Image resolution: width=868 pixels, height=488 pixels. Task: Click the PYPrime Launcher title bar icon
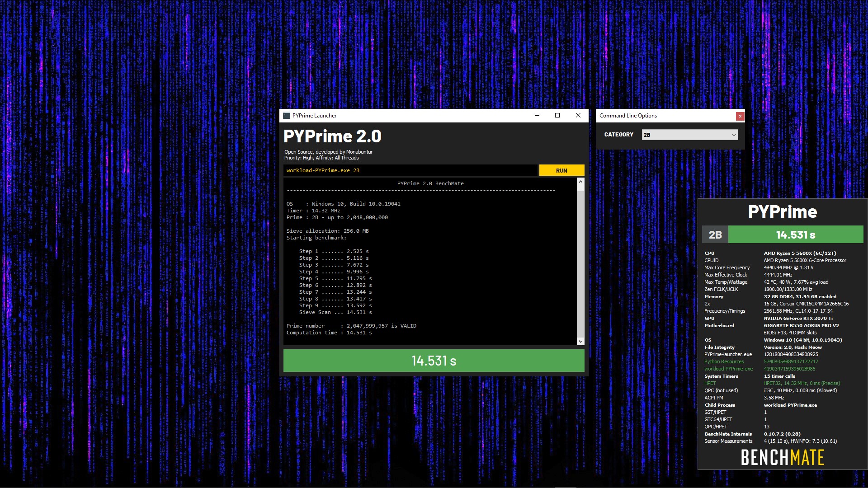[287, 116]
